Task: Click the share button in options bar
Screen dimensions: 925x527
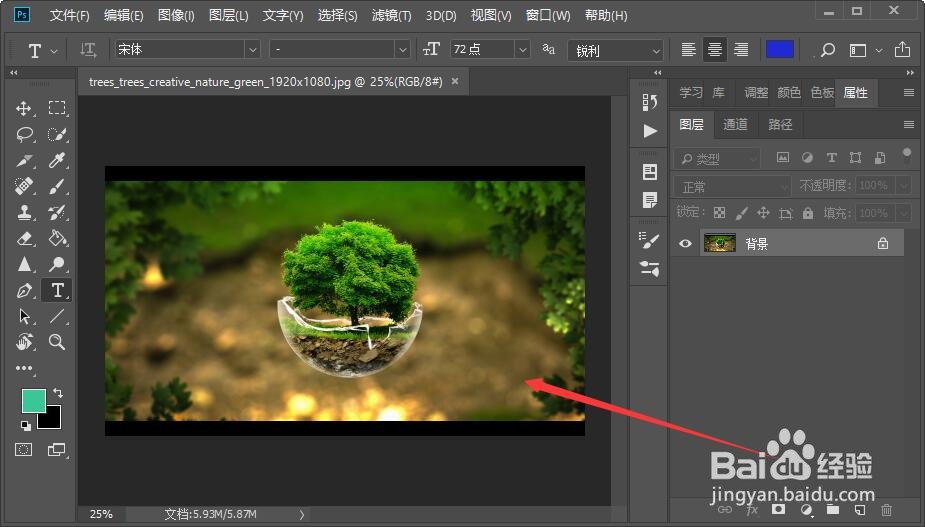Action: 902,50
